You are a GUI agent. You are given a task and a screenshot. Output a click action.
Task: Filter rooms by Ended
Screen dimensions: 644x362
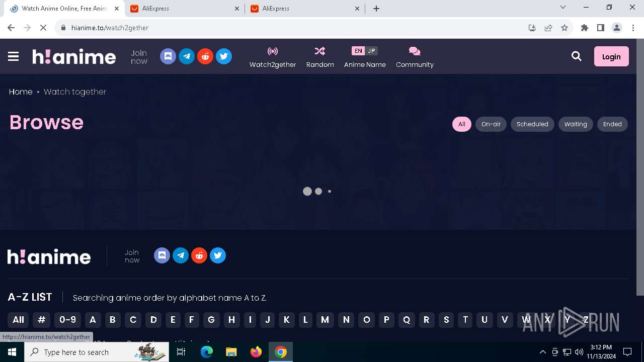(612, 124)
